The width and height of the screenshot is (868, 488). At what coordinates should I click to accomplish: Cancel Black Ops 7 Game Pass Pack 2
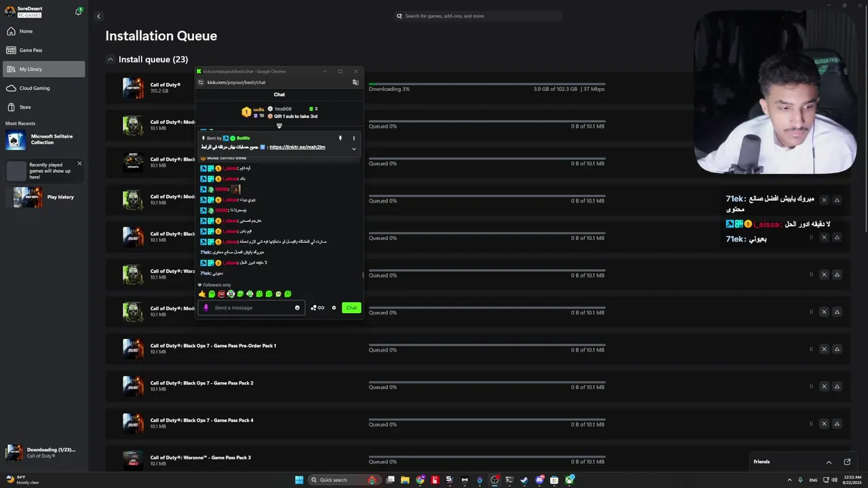click(x=824, y=386)
